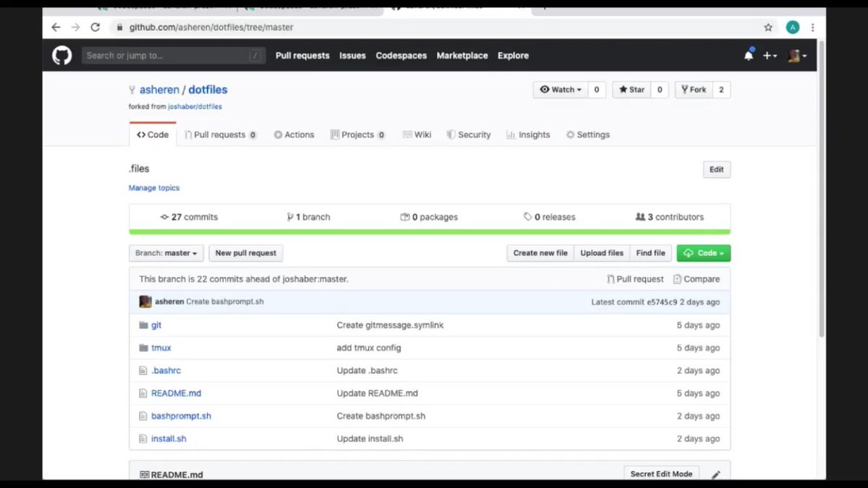Click the New pull request button
This screenshot has width=868, height=488.
point(246,253)
